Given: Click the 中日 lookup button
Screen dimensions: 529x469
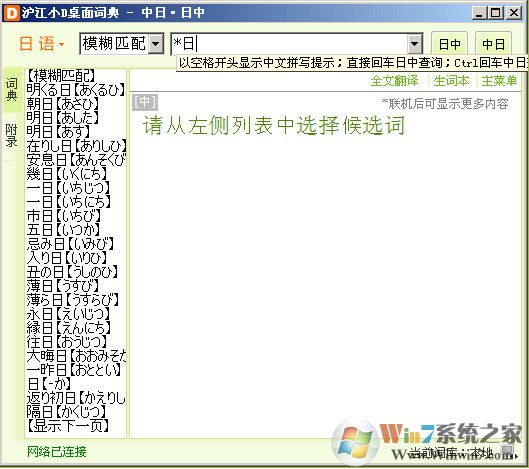Looking at the screenshot, I should pyautogui.click(x=493, y=44).
